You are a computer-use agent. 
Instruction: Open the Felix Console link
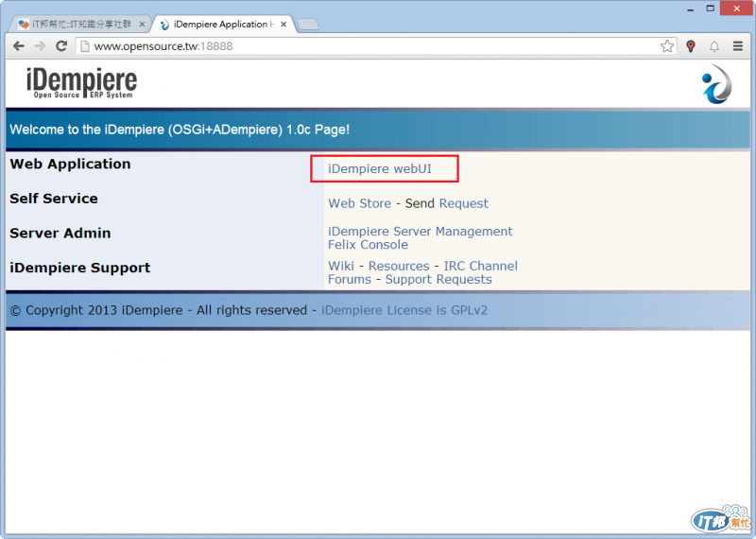coord(368,245)
